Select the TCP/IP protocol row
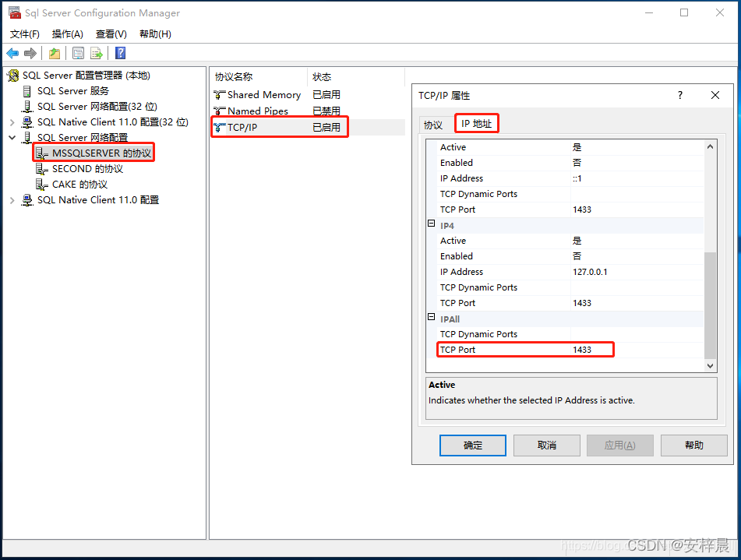741x560 pixels. (x=308, y=127)
